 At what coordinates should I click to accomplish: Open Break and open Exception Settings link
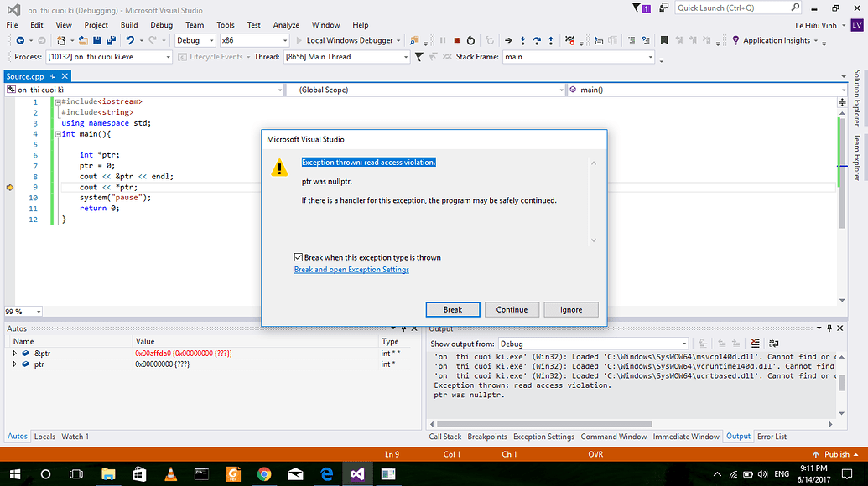click(x=351, y=269)
